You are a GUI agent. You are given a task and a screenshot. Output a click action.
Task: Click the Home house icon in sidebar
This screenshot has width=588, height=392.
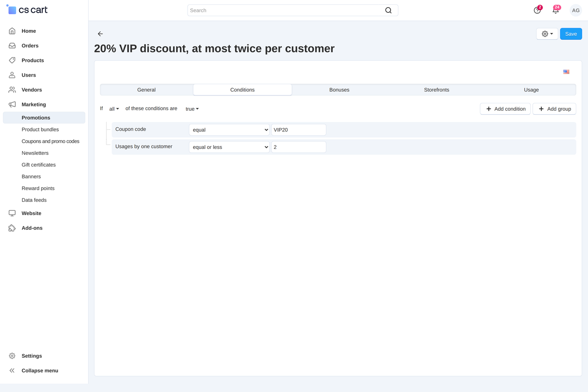(12, 31)
